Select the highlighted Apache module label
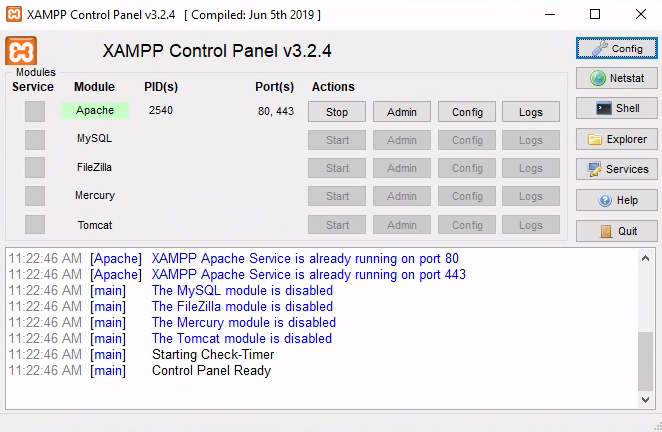This screenshot has width=662, height=432. click(x=95, y=111)
